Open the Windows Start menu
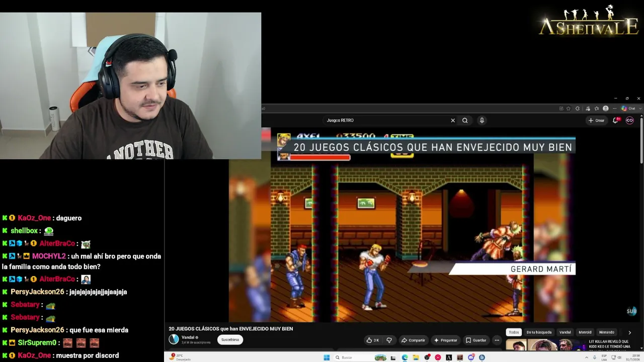Screen dimensions: 644x362 327,357
